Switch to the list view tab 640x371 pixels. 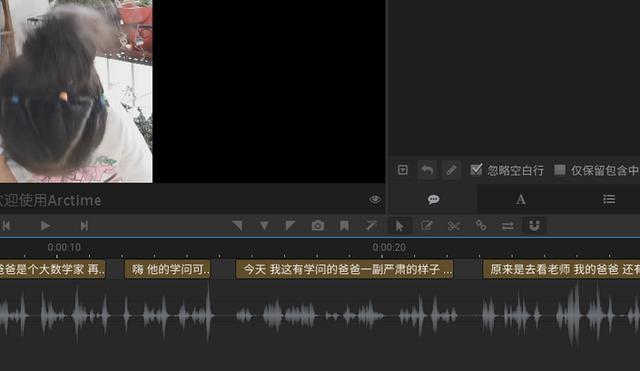[609, 199]
